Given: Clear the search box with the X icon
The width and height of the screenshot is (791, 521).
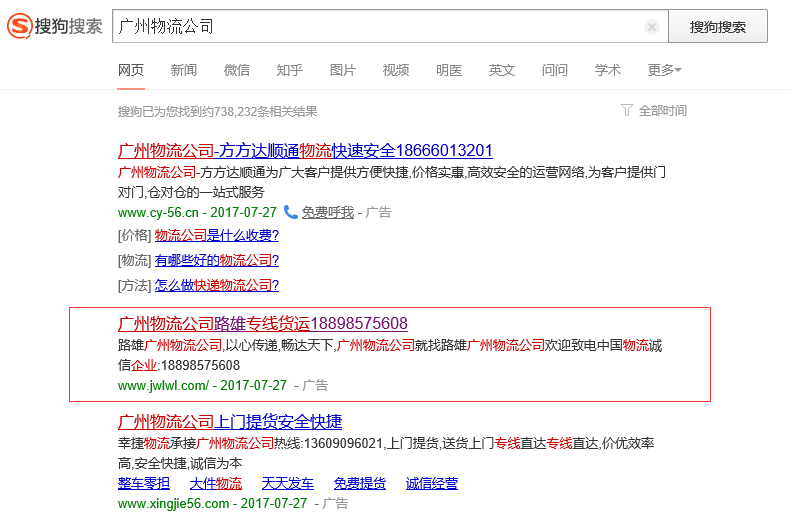Looking at the screenshot, I should coord(651,27).
